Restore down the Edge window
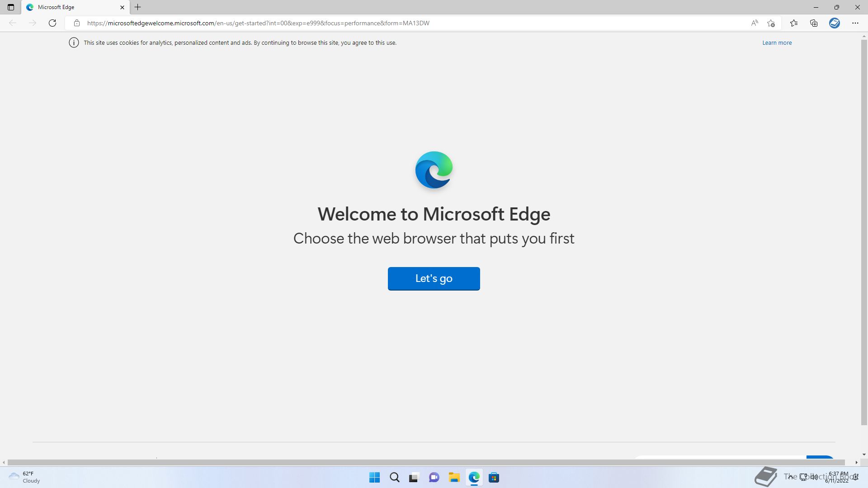This screenshot has height=488, width=868. 837,7
